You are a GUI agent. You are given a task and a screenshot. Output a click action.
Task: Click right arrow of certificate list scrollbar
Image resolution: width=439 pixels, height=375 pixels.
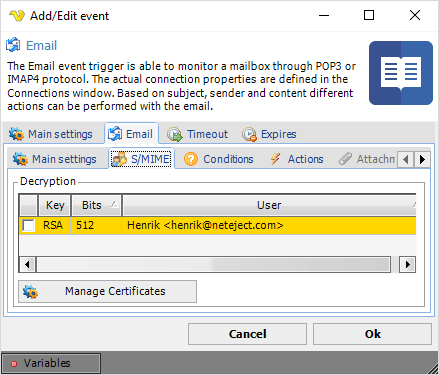click(407, 265)
